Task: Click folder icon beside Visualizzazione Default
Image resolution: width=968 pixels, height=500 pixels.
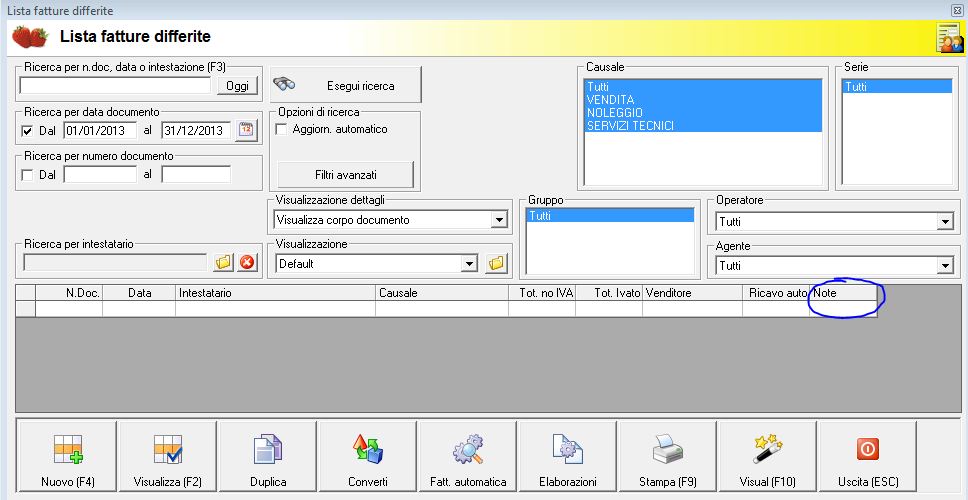Action: pos(496,264)
